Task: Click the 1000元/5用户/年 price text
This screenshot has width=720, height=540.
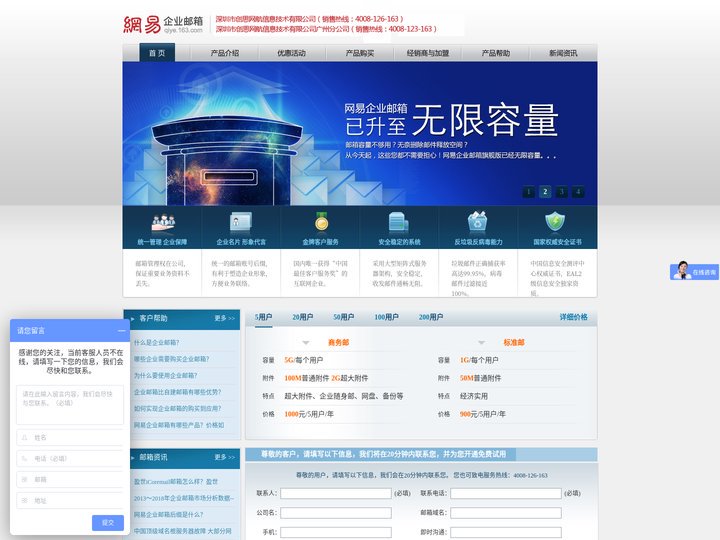Action: coord(309,414)
